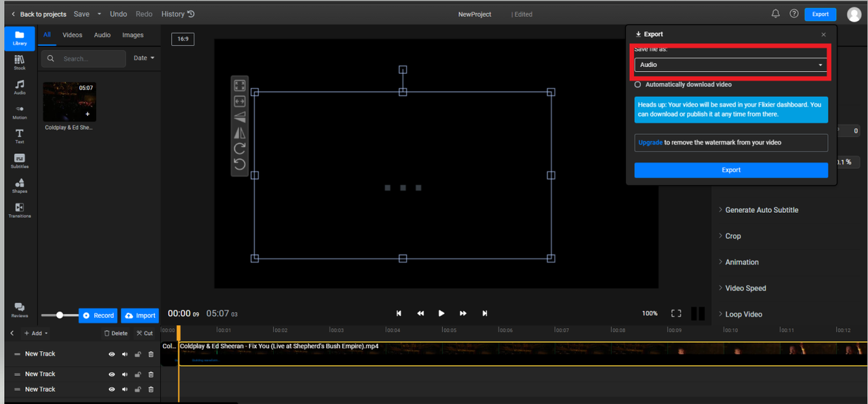Click the blue Export button in popup
This screenshot has height=404, width=868.
(731, 170)
